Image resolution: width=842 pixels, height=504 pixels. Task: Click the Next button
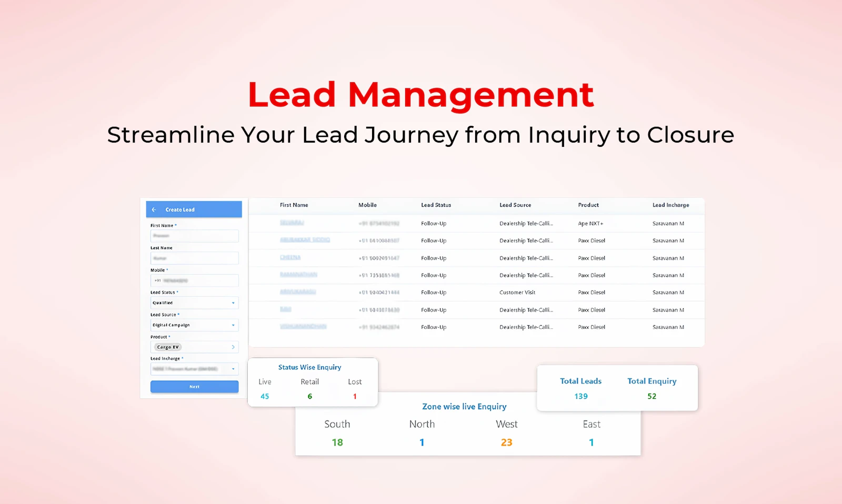coord(194,387)
